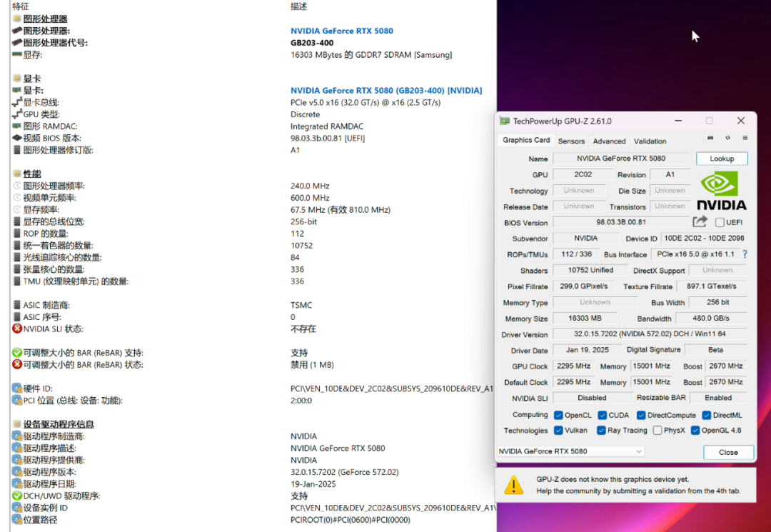Toggle the Ray Tracing checkbox
The height and width of the screenshot is (532, 771).
601,430
